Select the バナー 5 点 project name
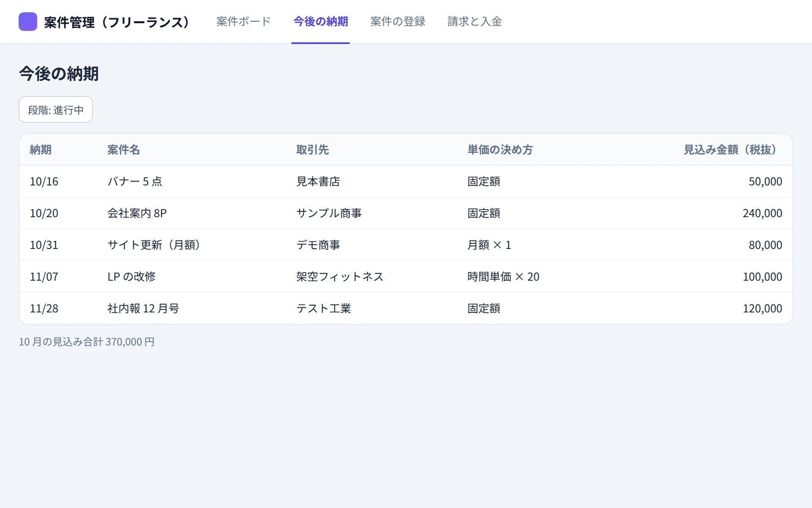 click(134, 181)
